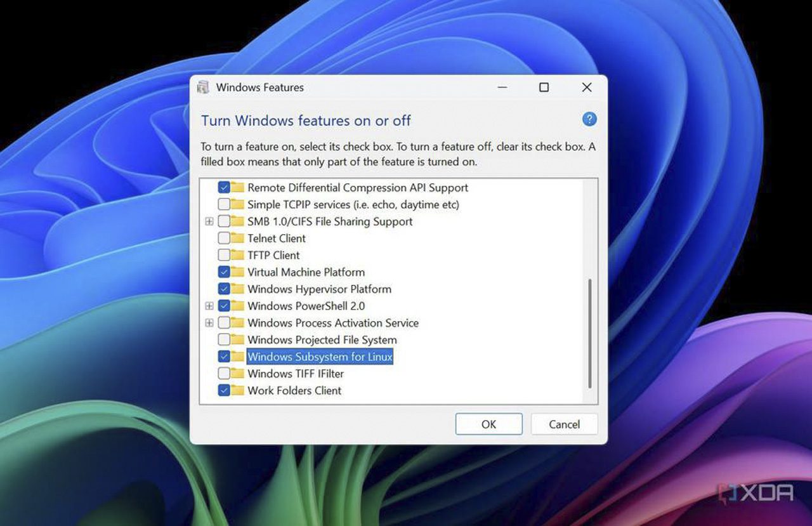
Task: Uncheck Remote Differential Compression API Support
Action: pyautogui.click(x=224, y=188)
